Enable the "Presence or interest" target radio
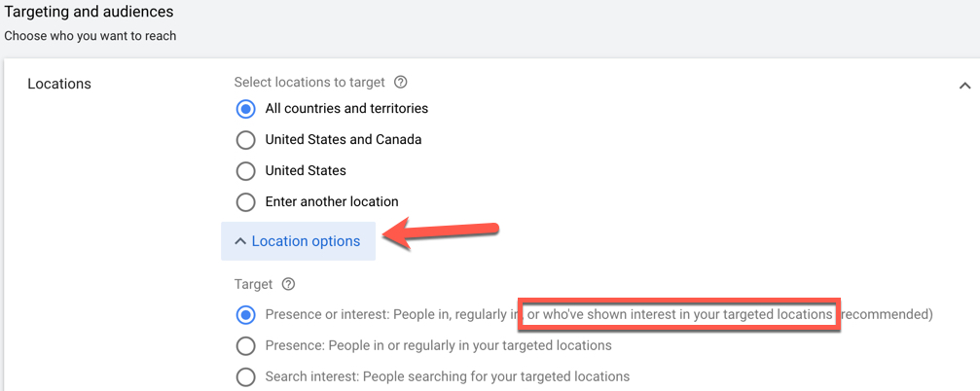This screenshot has width=980, height=391. click(246, 315)
